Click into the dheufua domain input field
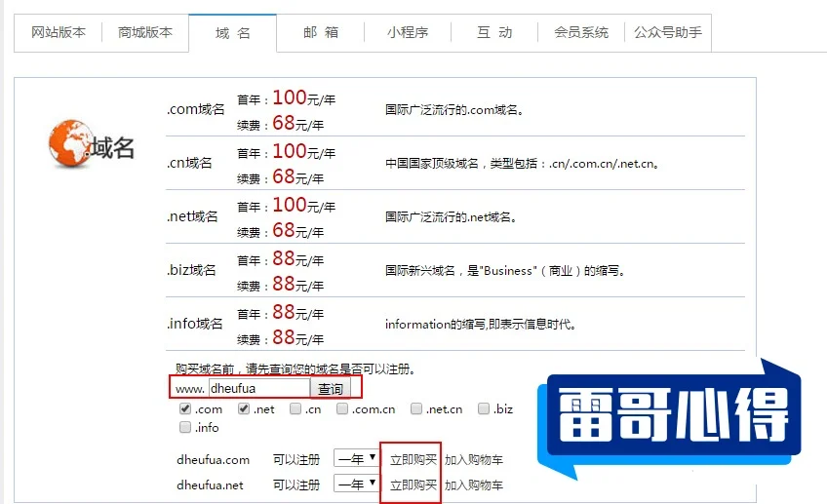This screenshot has width=827, height=504. tap(259, 389)
